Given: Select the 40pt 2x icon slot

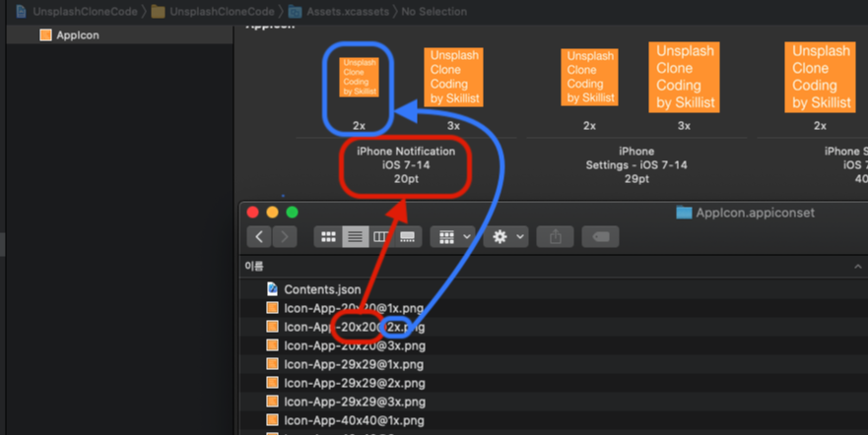Looking at the screenshot, I should tap(820, 78).
